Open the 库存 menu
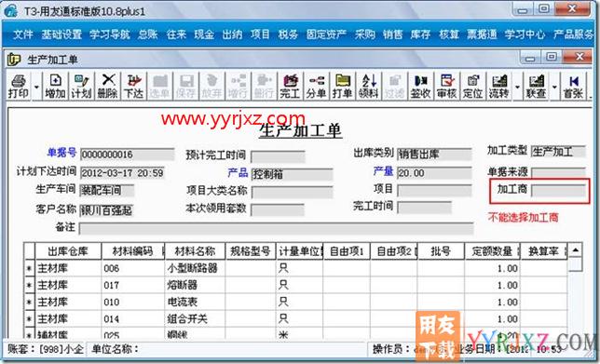 tap(420, 34)
